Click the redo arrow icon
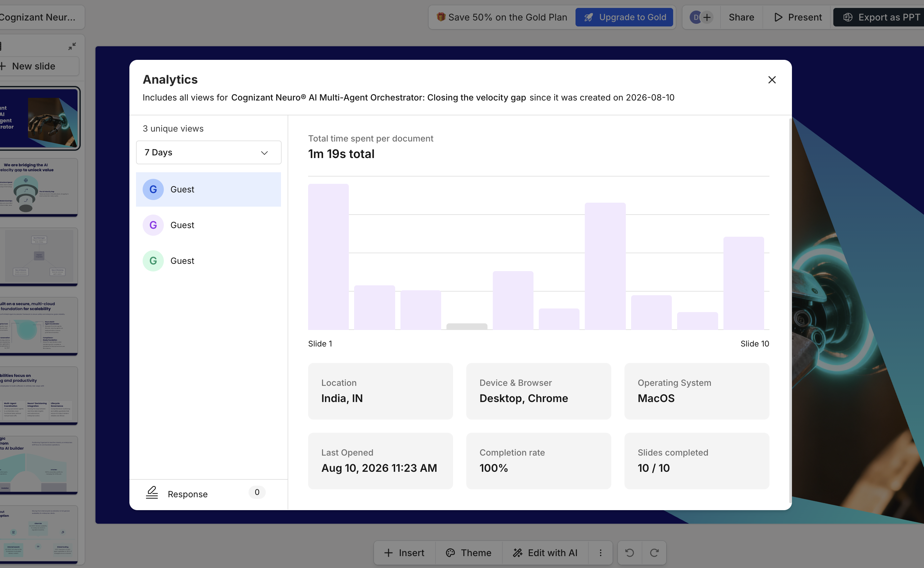This screenshot has width=924, height=568. tap(655, 552)
